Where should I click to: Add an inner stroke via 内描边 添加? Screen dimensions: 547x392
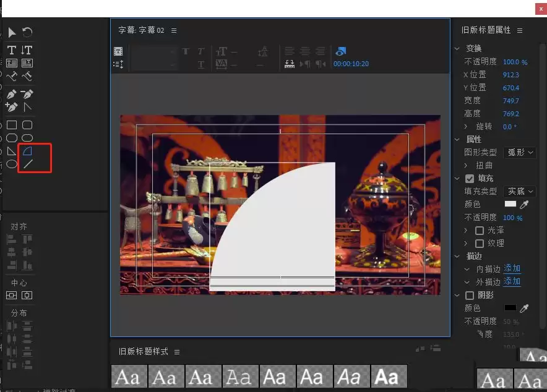click(512, 269)
